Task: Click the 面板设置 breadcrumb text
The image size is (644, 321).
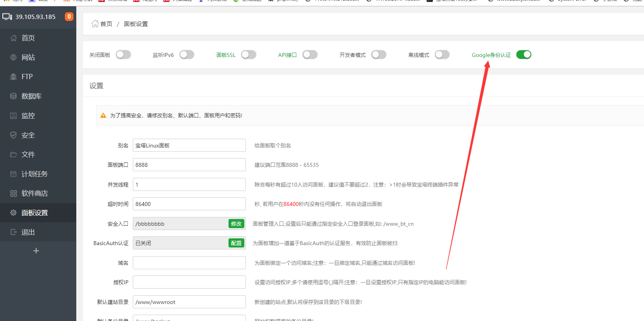Action: point(136,24)
